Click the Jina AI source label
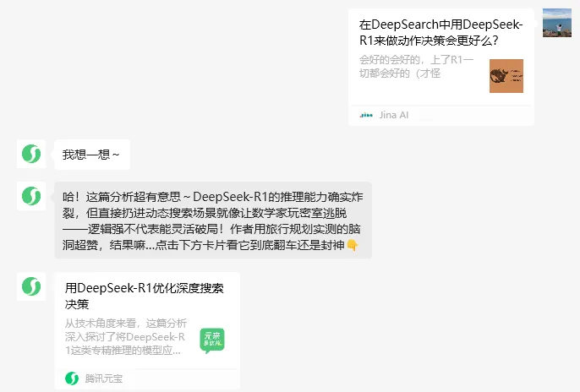The image size is (580, 392). click(x=394, y=115)
